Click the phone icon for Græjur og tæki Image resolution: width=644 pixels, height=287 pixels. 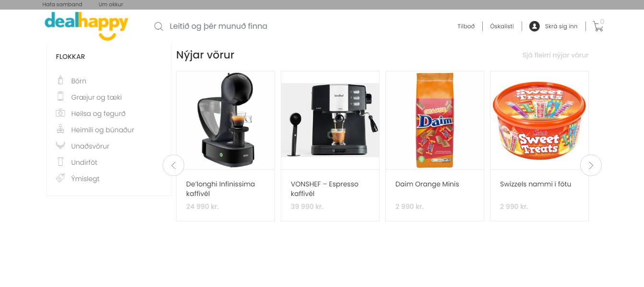coord(60,97)
